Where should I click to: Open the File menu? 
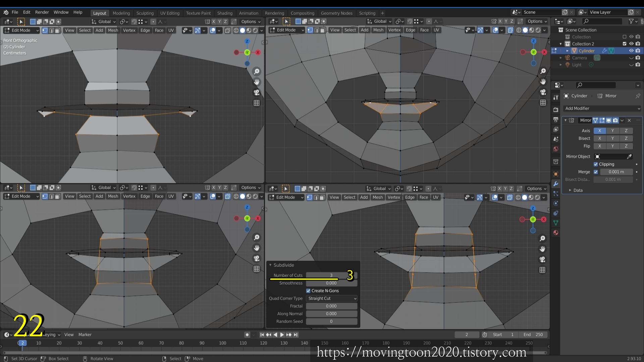(15, 12)
